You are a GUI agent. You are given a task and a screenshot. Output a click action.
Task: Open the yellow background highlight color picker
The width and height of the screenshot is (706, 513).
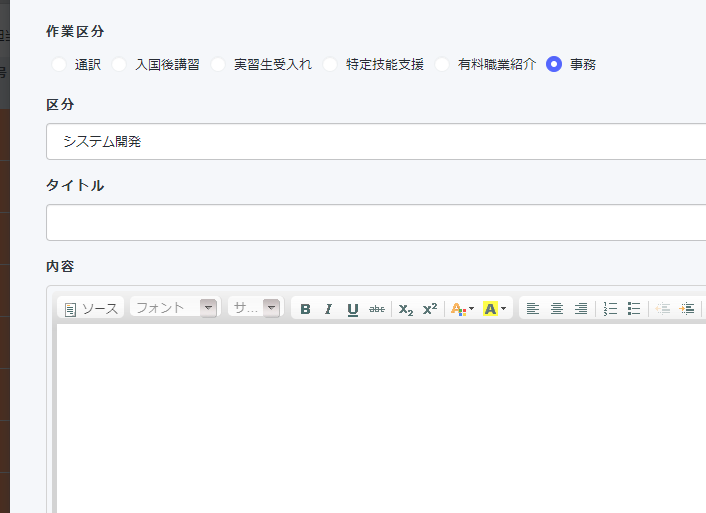495,309
